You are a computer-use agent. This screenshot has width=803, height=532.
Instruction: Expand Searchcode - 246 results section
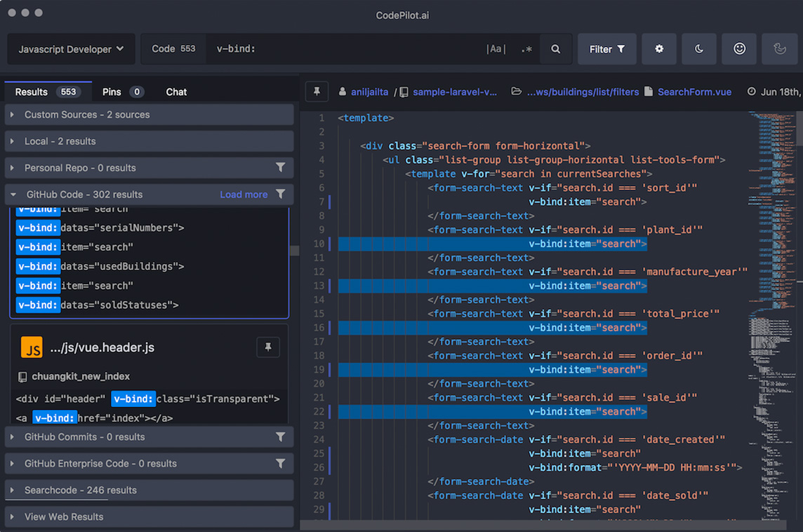coord(149,491)
